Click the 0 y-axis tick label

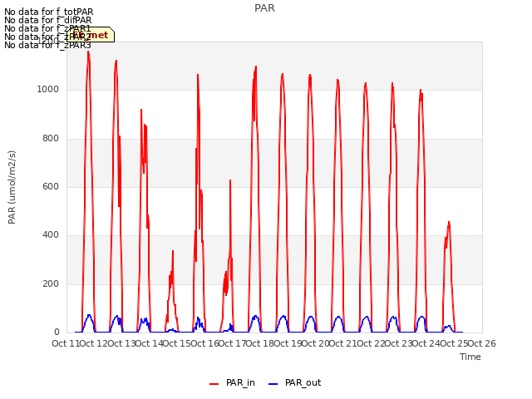point(57,332)
